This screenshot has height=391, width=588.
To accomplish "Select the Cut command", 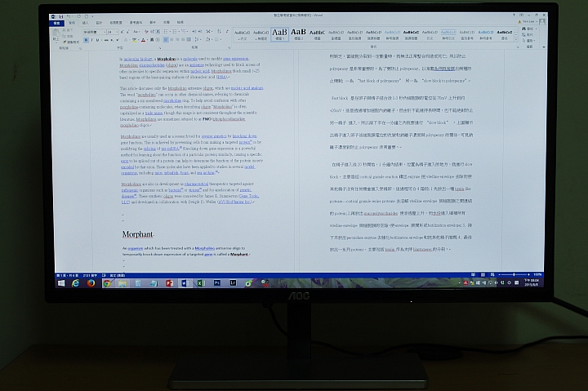I will point(68,30).
